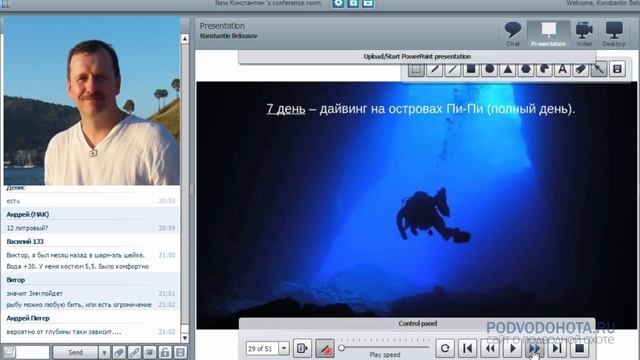Save chat with the floppy icon

(x=180, y=352)
